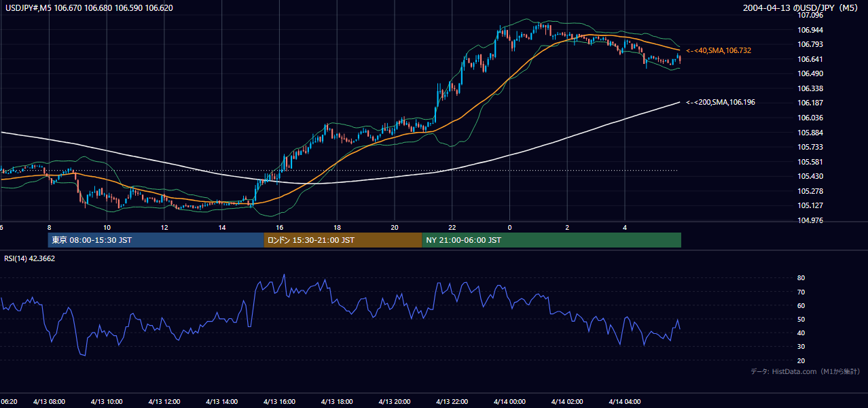Click RSI scale label 30
This screenshot has width=868, height=408.
[x=801, y=347]
